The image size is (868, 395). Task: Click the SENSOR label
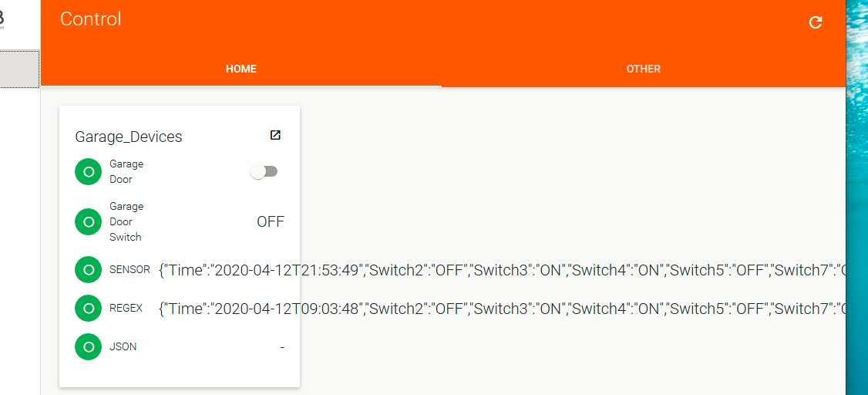130,270
